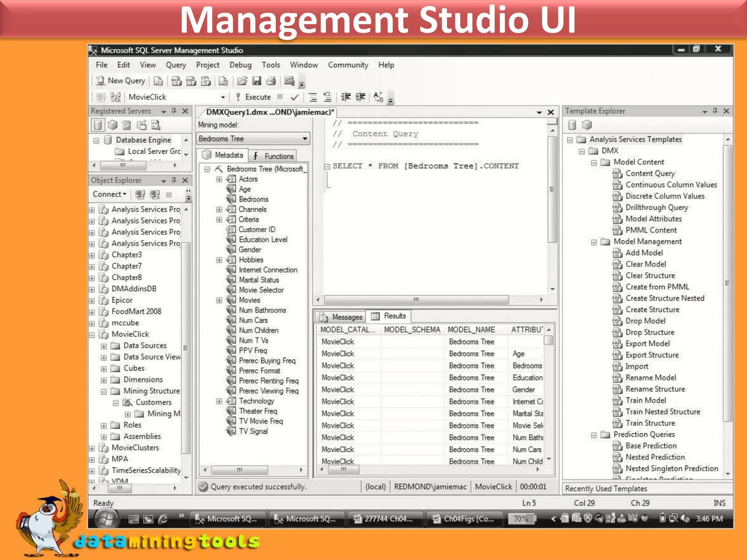747x560 pixels.
Task: Open the Query menu
Action: tap(176, 65)
